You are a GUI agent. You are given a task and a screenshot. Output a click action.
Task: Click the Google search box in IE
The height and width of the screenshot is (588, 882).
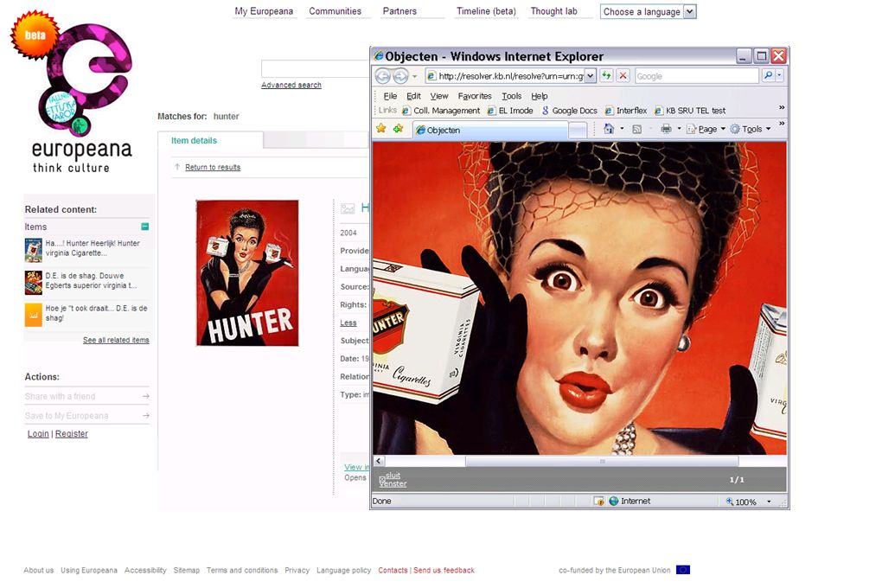coord(696,76)
